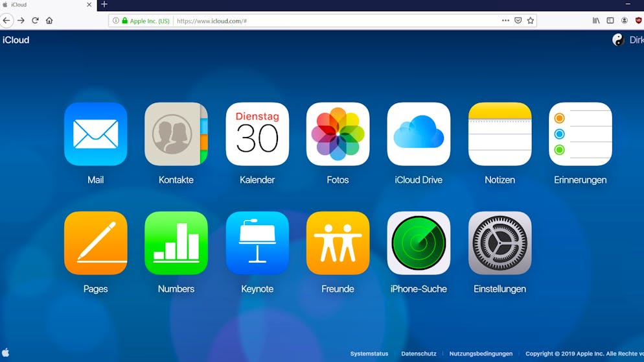Toggle the browser sidebar icon

[x=610, y=21]
